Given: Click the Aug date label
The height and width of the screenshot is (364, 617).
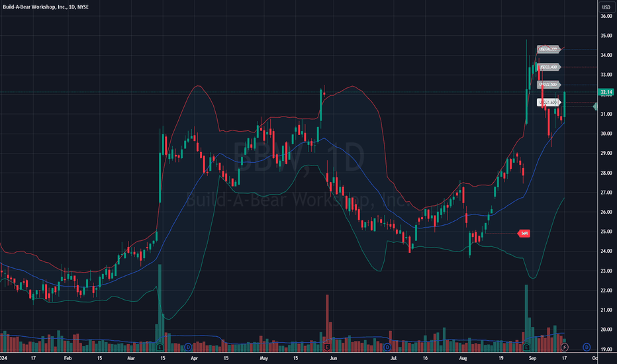Looking at the screenshot, I should coord(463,358).
